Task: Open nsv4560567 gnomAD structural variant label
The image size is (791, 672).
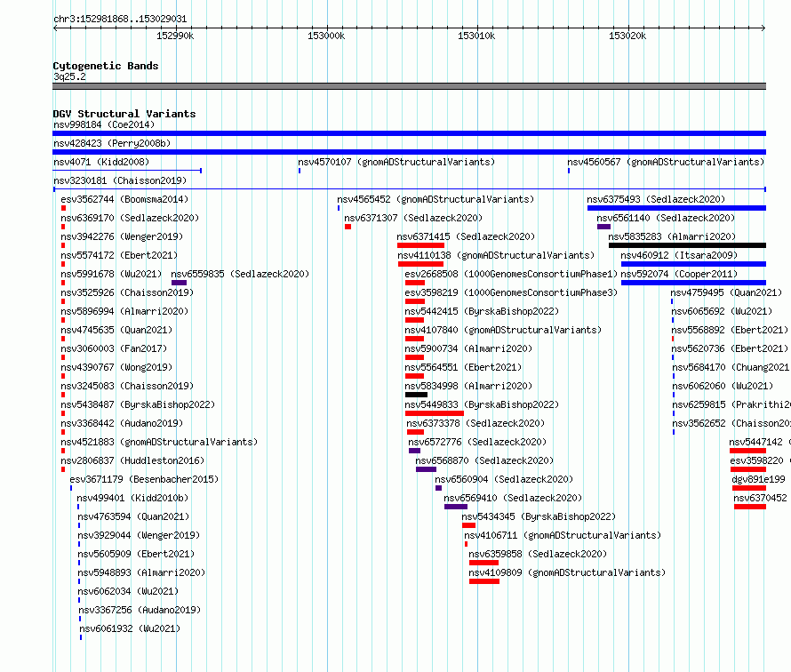Action: pos(666,162)
